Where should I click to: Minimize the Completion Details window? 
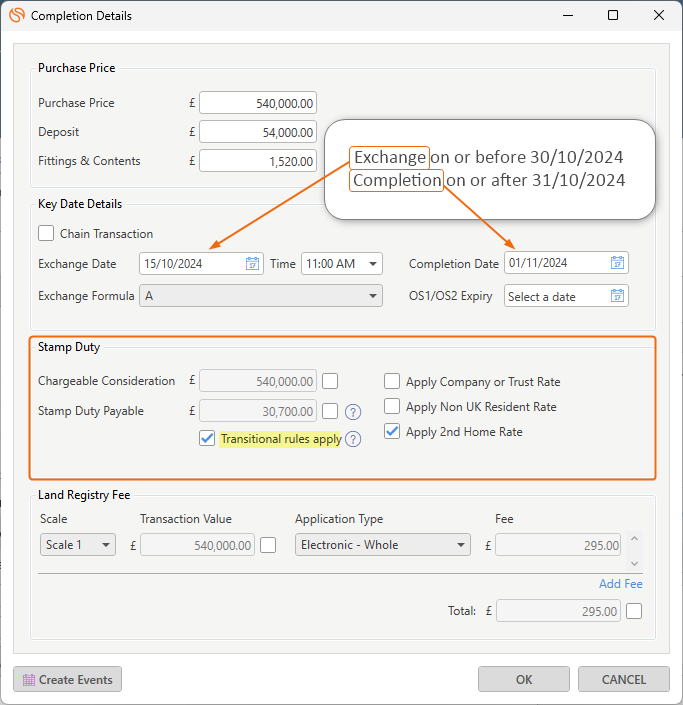click(x=568, y=15)
